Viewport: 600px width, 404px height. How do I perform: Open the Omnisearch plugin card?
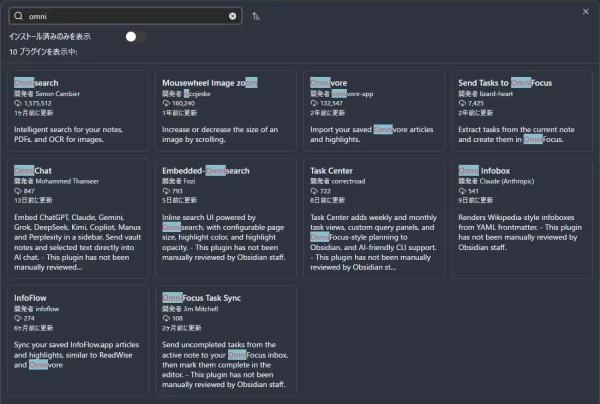(78, 111)
